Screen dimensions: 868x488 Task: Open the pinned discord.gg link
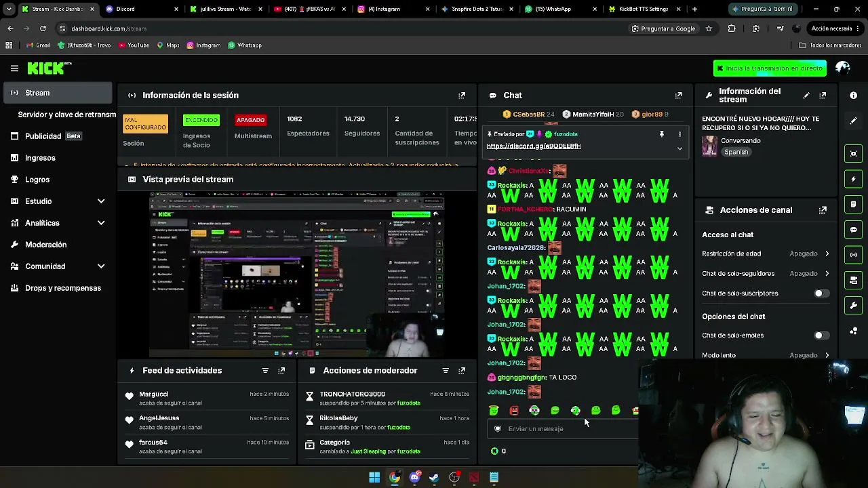(x=534, y=146)
